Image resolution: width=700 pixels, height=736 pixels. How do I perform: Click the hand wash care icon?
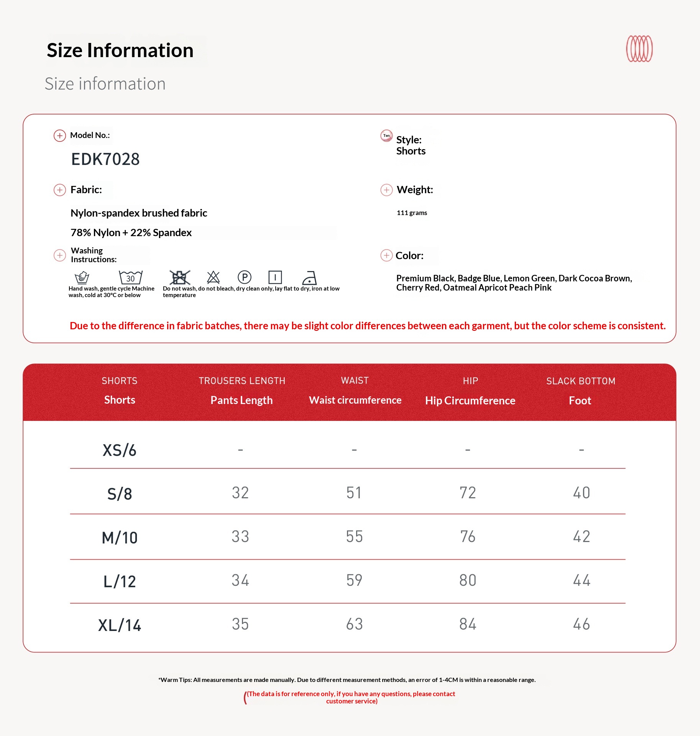tap(82, 277)
